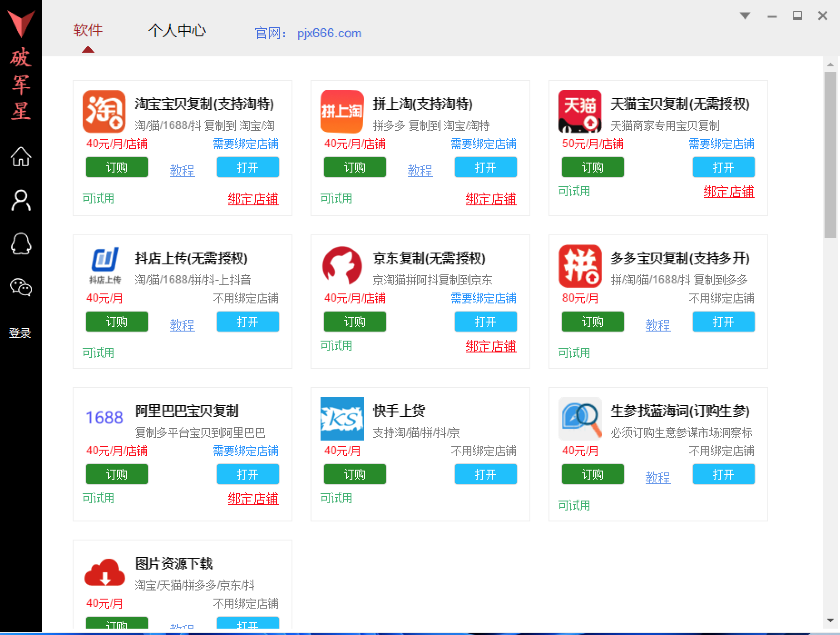Click the 生参找蓝海词 magnifier icon
This screenshot has height=635, width=840.
click(580, 419)
